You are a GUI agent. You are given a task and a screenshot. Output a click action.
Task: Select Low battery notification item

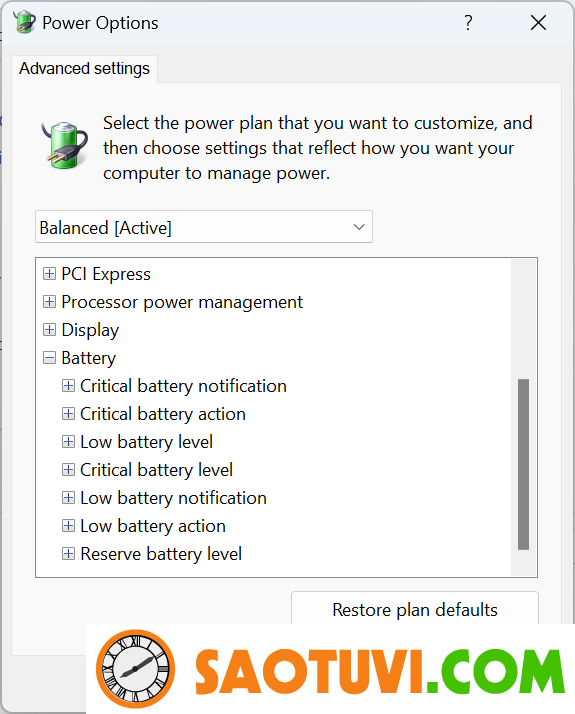click(x=173, y=498)
